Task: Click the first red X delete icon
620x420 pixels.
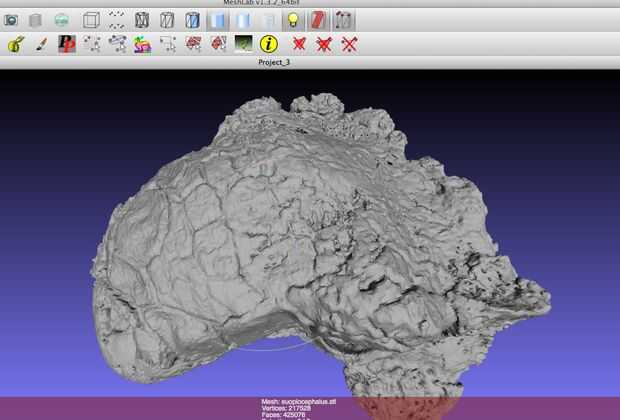Action: 298,44
